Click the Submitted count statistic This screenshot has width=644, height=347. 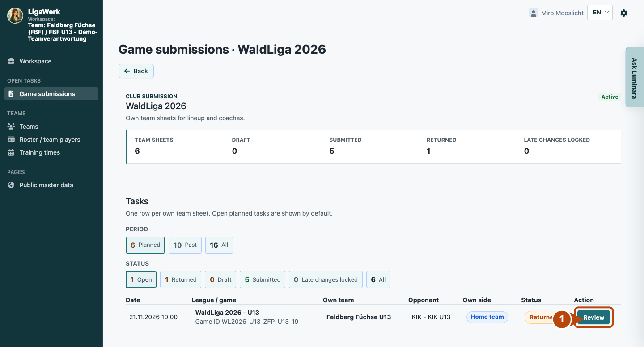tap(346, 146)
